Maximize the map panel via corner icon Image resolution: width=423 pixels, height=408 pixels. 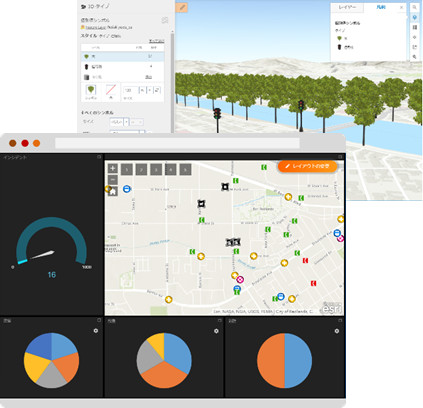pyautogui.click(x=340, y=157)
